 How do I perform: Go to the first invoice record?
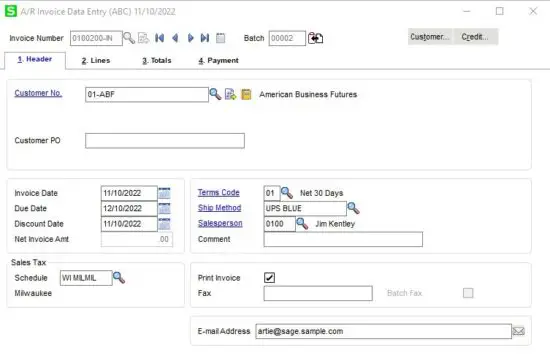point(160,38)
